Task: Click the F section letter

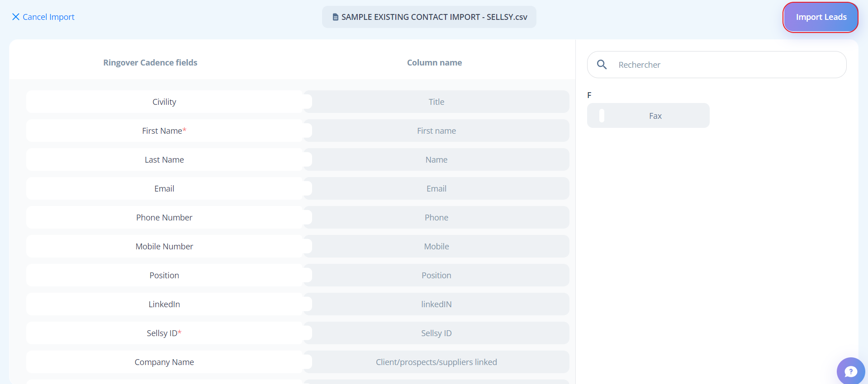Action: tap(589, 95)
